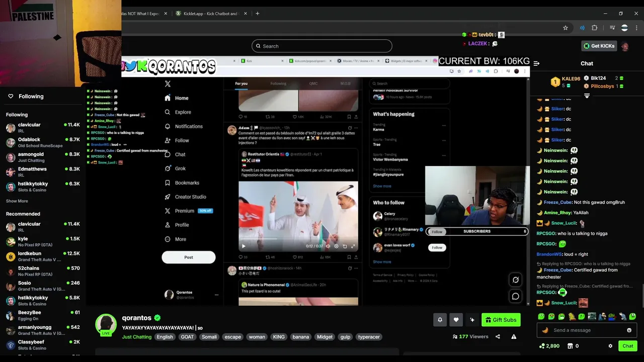Viewport: 644px width, 362px height.
Task: Select the Somali tag
Action: [209, 337]
